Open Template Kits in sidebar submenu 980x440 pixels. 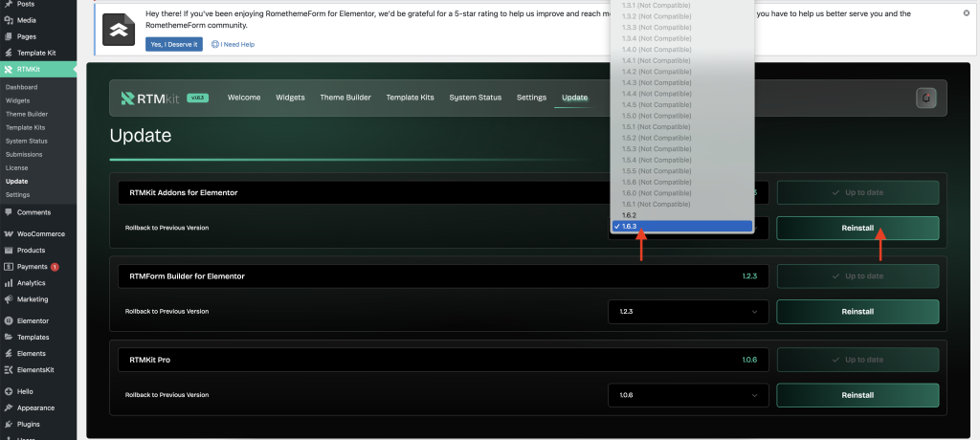point(26,127)
